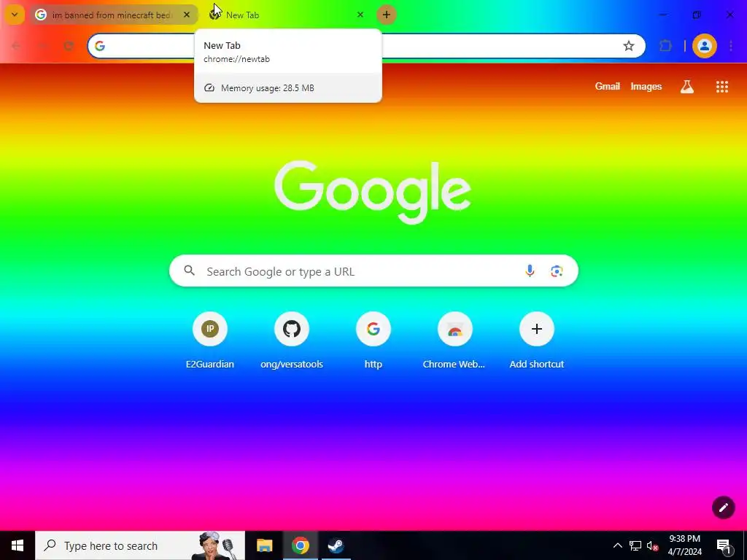The height and width of the screenshot is (560, 747).
Task: Click the Memory usage tooltip row
Action: click(287, 88)
